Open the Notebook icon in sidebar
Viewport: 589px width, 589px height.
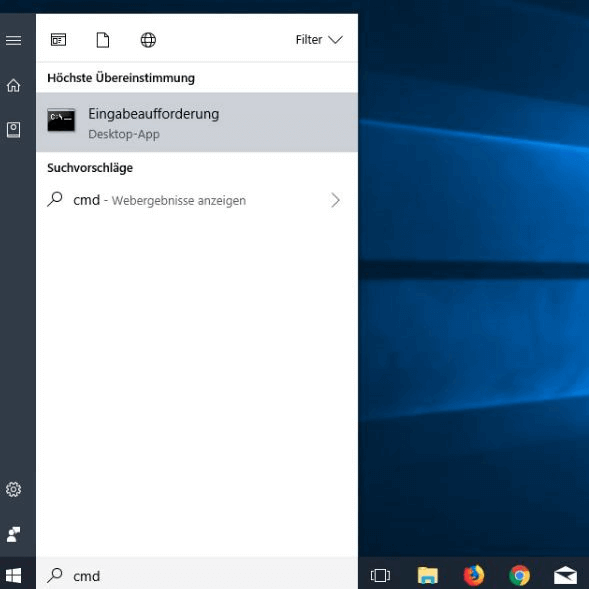[x=14, y=130]
